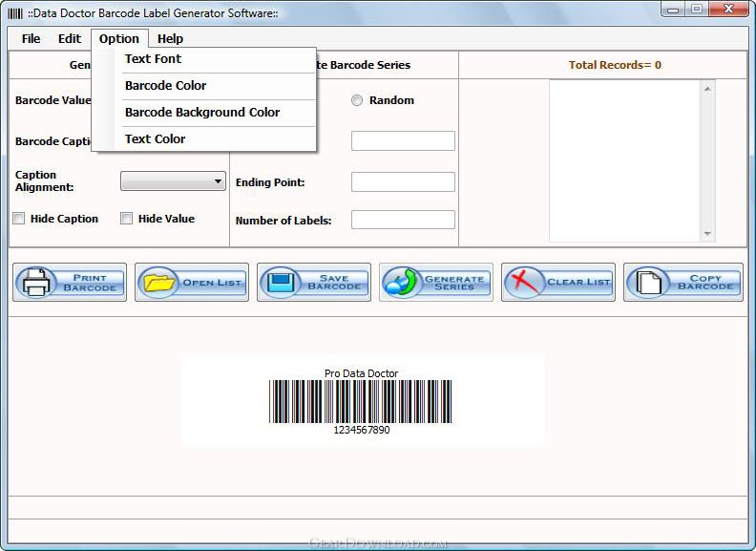Click the Ending Point label

tap(270, 182)
